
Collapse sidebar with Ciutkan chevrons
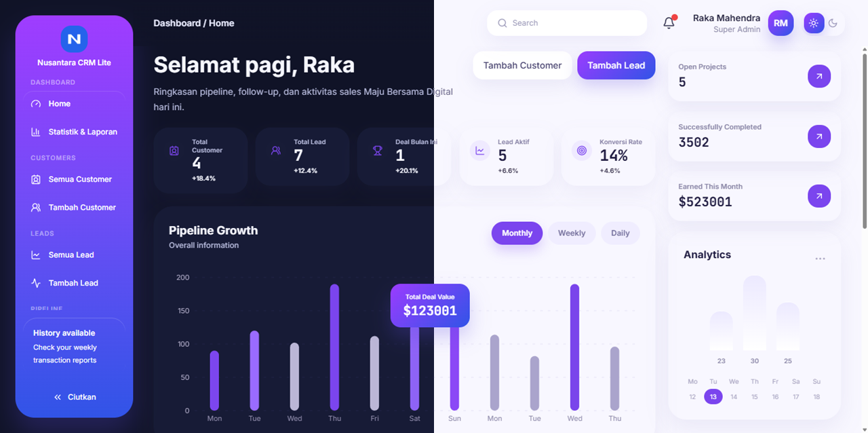click(58, 397)
